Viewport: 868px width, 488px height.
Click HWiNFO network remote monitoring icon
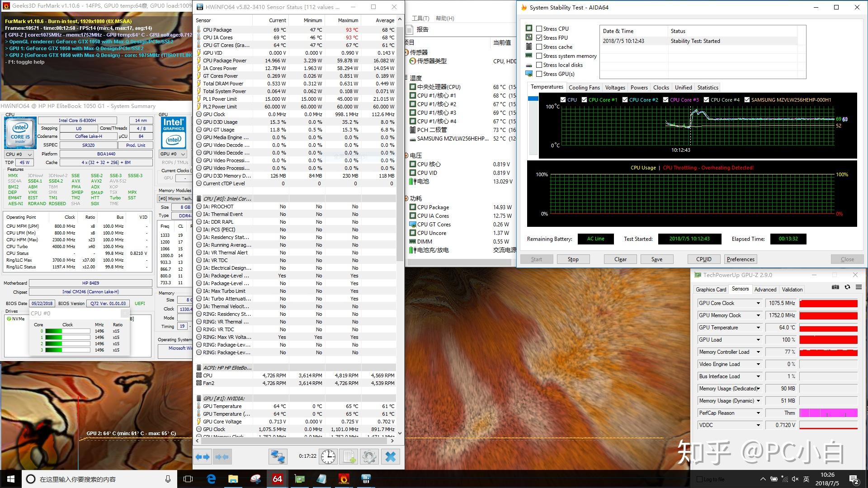point(278,457)
